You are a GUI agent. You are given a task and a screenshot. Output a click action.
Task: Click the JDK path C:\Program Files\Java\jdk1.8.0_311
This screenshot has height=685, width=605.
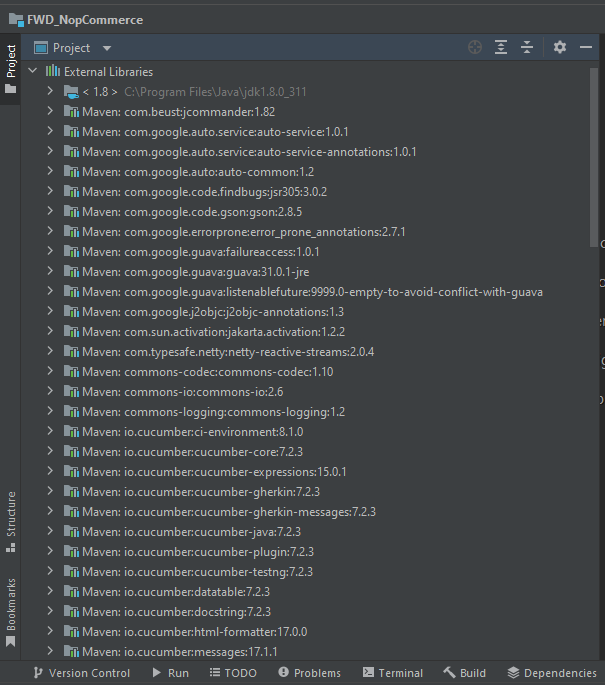[x=215, y=92]
